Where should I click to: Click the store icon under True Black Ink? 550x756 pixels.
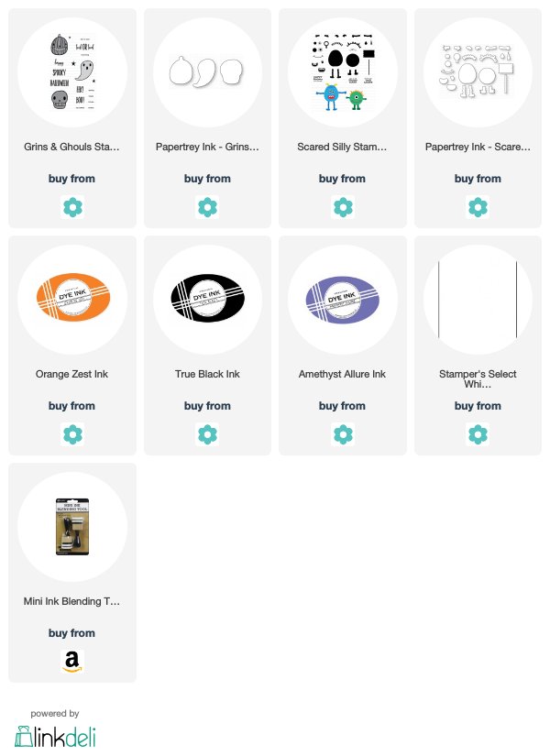coord(207,434)
